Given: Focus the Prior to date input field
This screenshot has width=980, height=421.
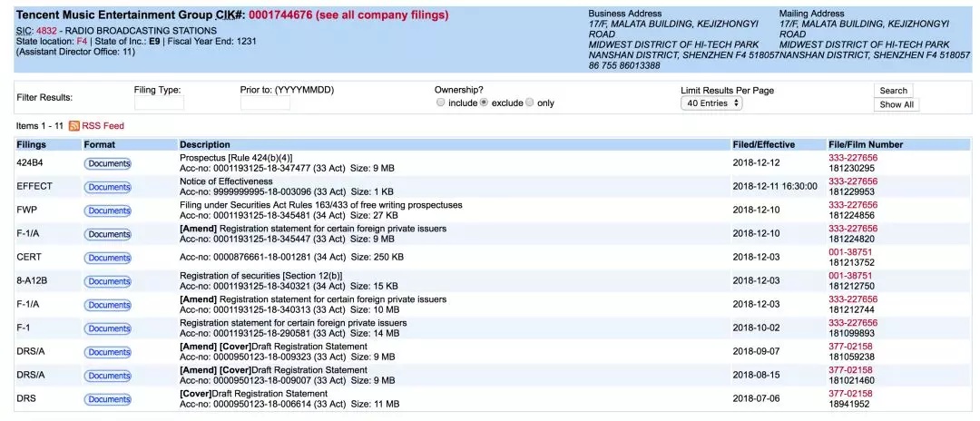Looking at the screenshot, I should point(265,103).
